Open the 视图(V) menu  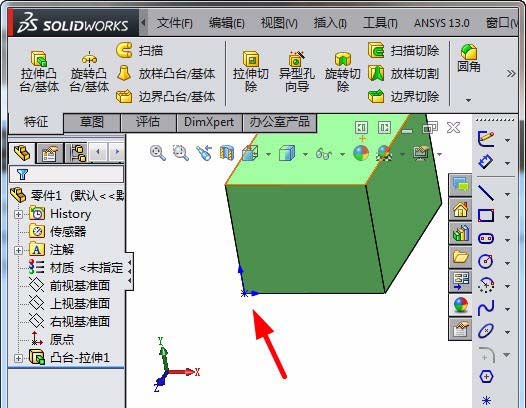click(x=279, y=23)
